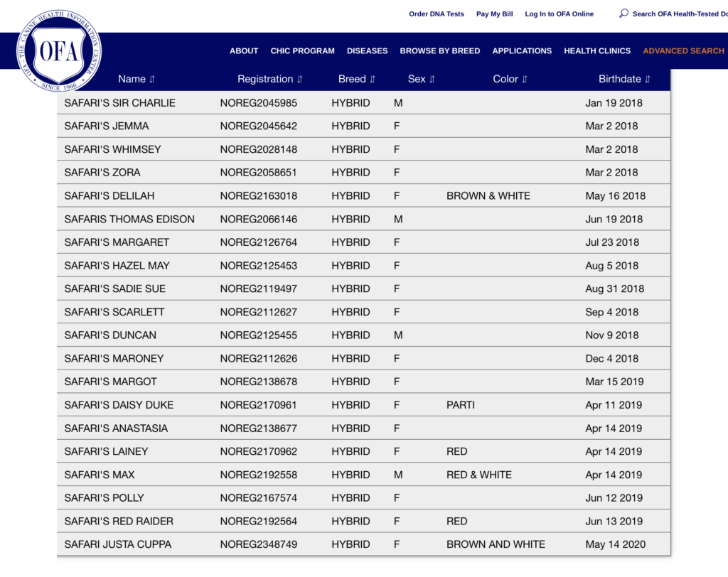Open the Diseases menu

click(x=368, y=51)
